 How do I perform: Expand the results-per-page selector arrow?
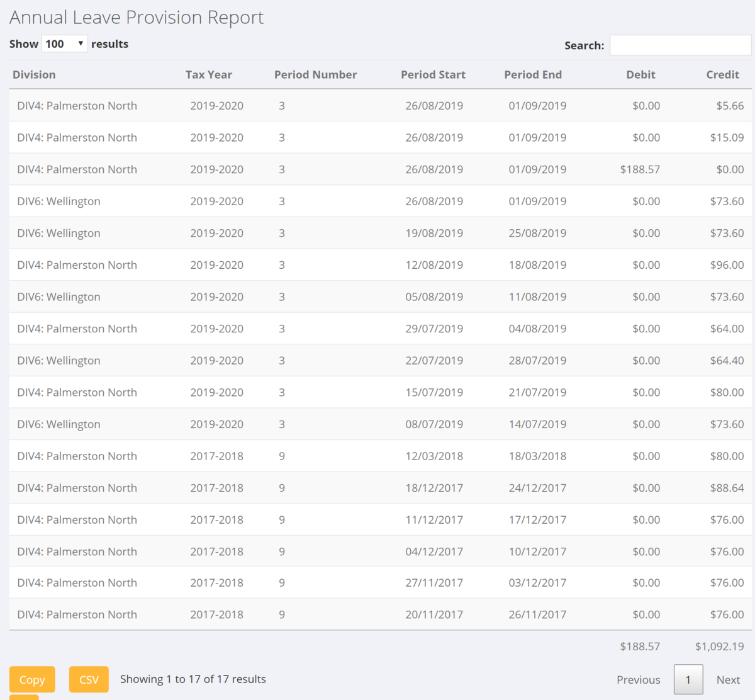(81, 43)
